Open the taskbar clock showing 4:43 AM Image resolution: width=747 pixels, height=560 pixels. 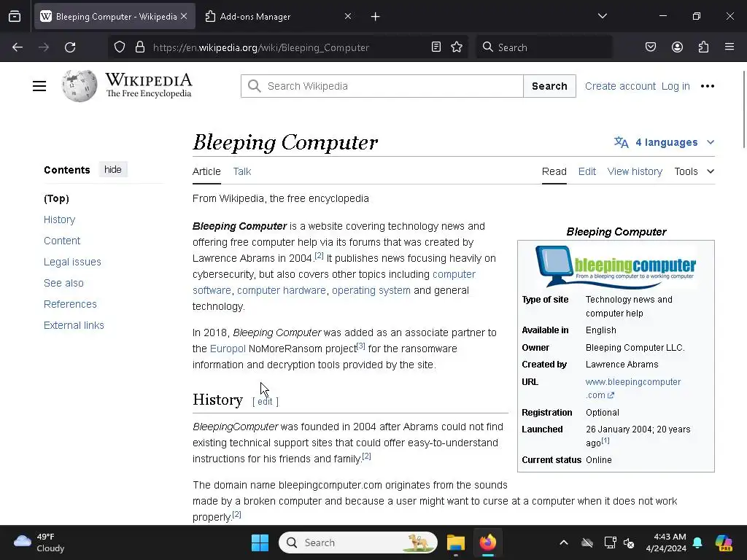666,542
